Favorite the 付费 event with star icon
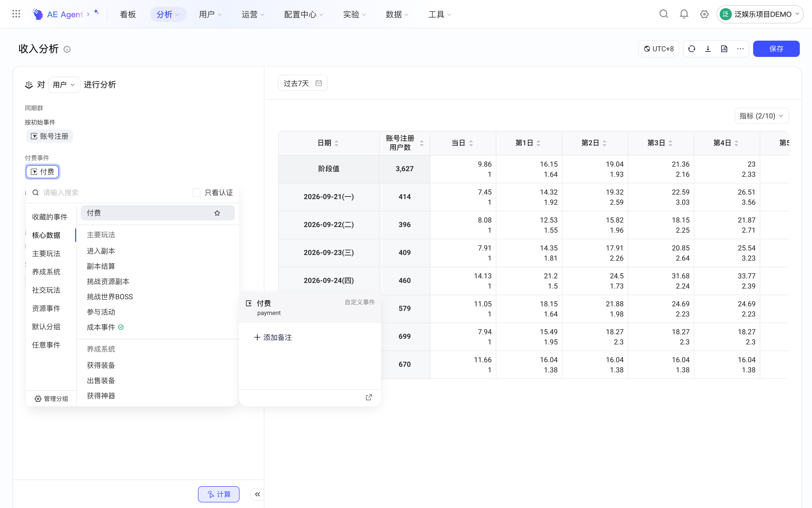 (217, 213)
